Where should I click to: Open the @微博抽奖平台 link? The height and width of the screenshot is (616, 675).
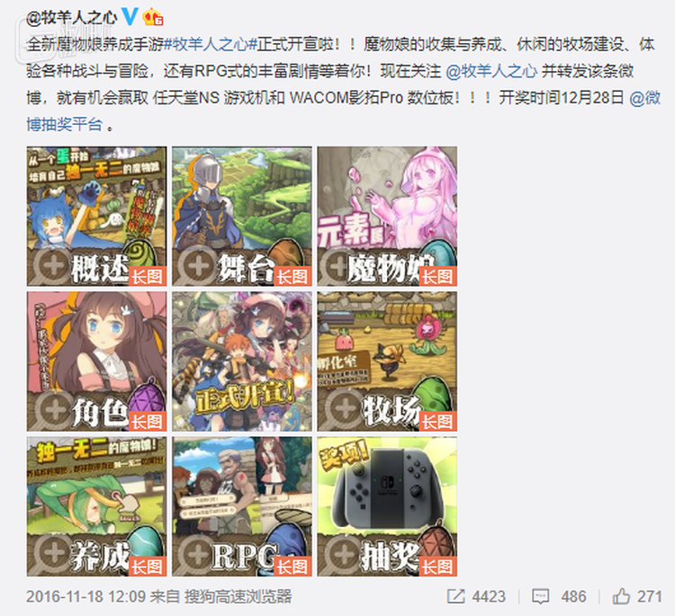click(343, 111)
